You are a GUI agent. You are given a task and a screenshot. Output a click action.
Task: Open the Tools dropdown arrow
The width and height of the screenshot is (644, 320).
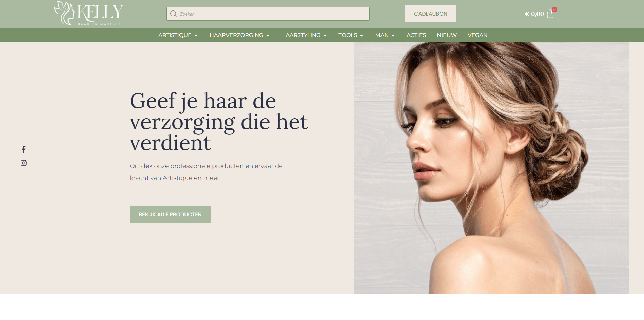click(x=362, y=35)
